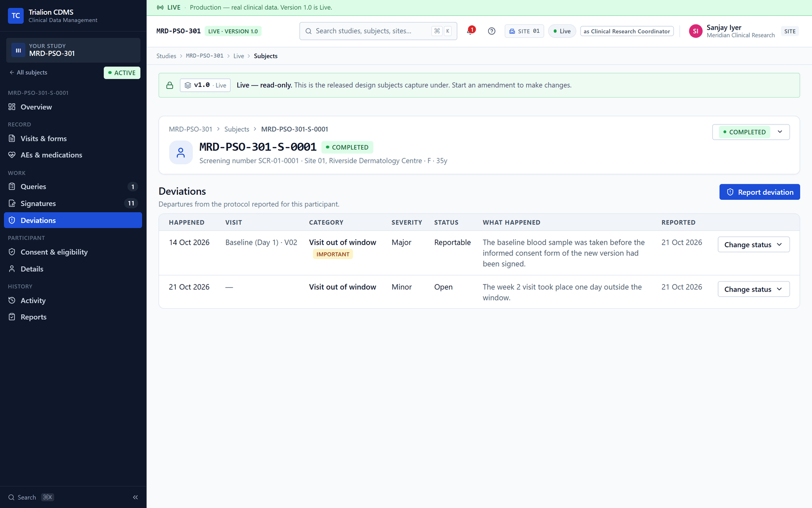Go to Visits & forms
812x508 pixels.
pos(73,138)
